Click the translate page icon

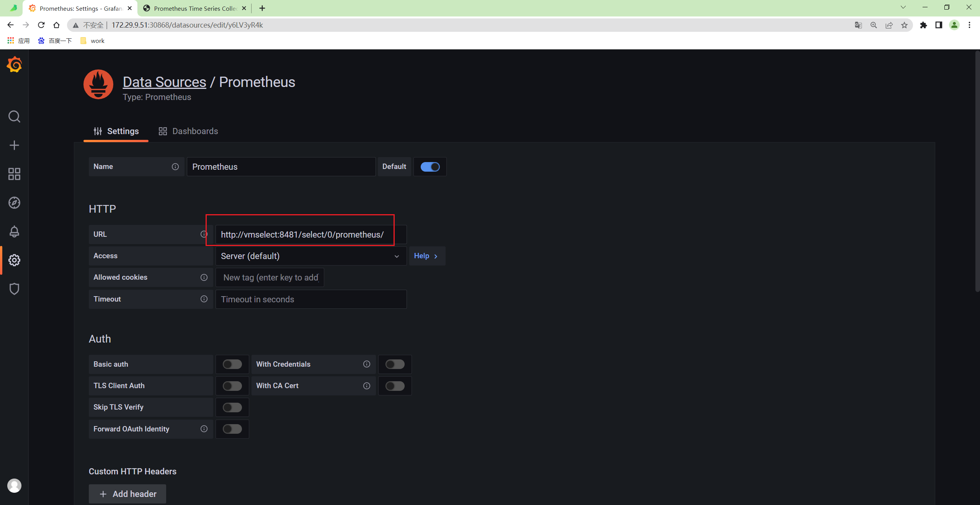tap(858, 25)
